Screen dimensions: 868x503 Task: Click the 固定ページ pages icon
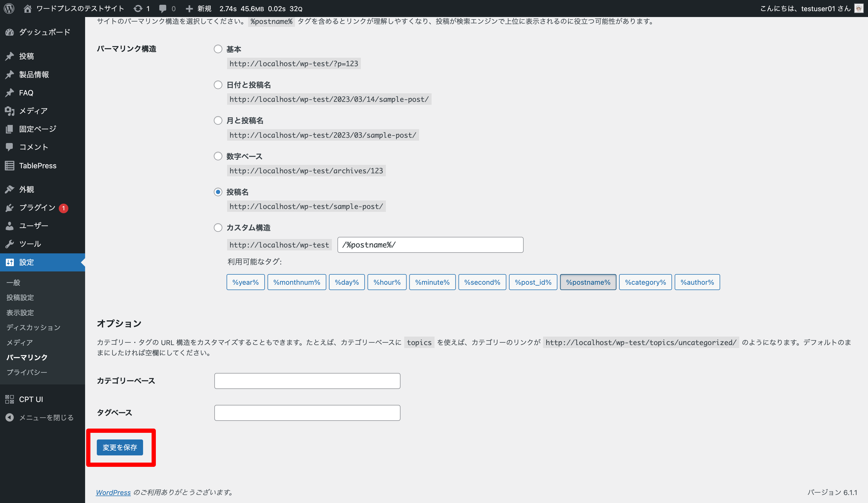tap(10, 129)
